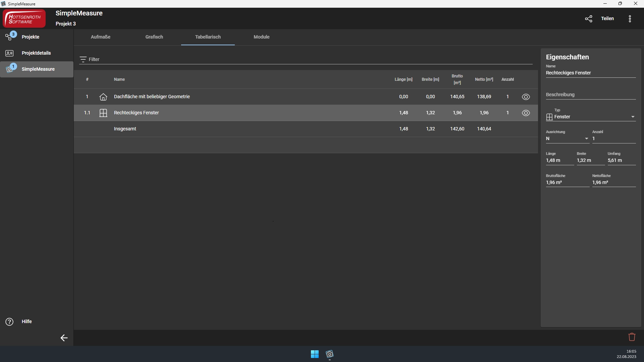Expand the Typ dropdown showing Fenster

click(x=633, y=117)
